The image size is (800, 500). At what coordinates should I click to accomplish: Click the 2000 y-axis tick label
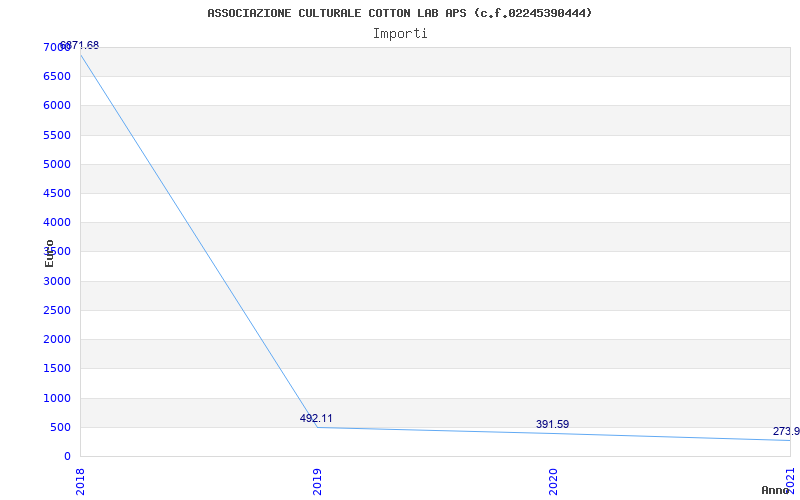[x=57, y=340]
